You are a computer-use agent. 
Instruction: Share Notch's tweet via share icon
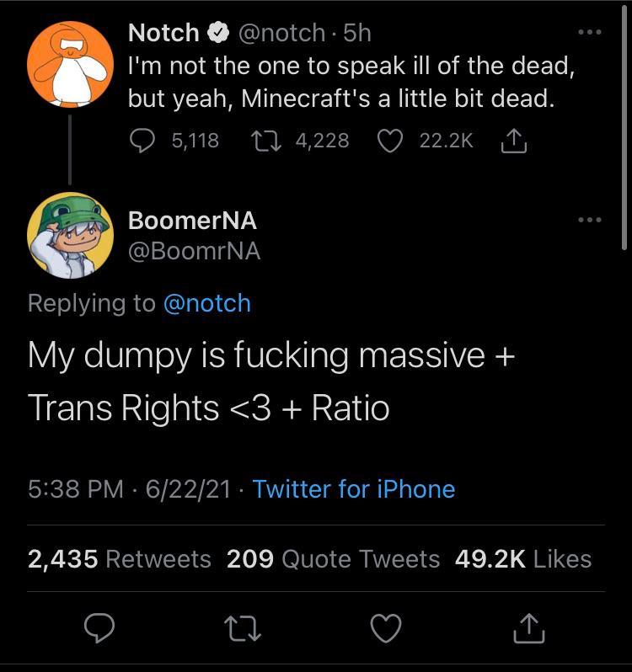[514, 141]
